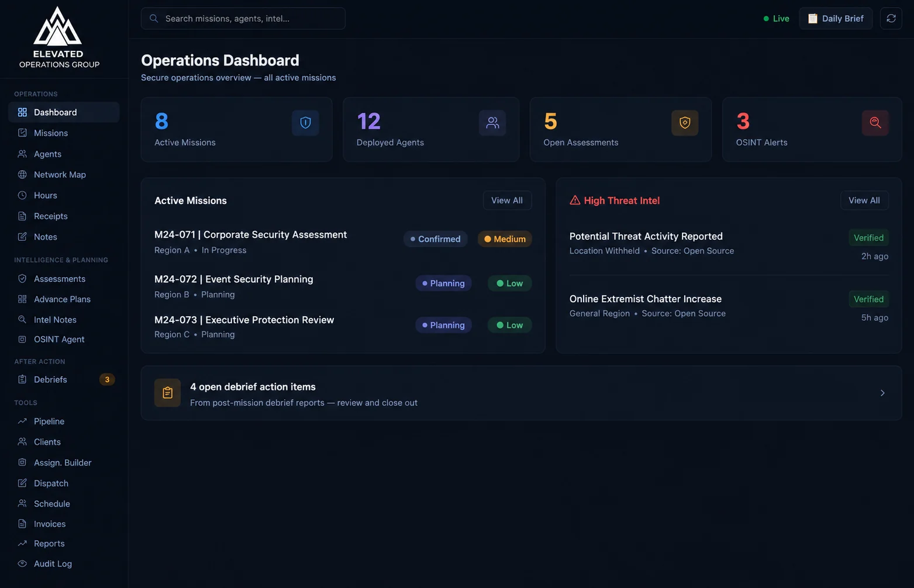914x588 pixels.
Task: Click the 8 Active Missions count
Action: pos(161,122)
